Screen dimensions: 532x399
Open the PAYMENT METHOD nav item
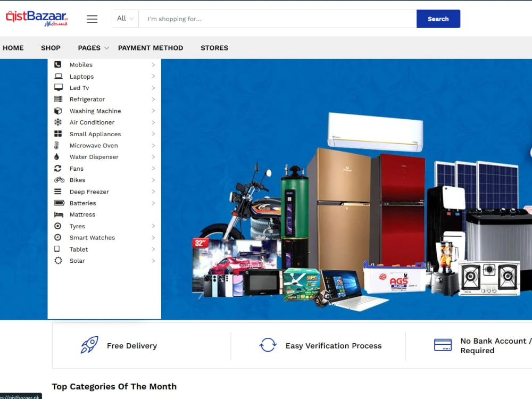pos(151,48)
